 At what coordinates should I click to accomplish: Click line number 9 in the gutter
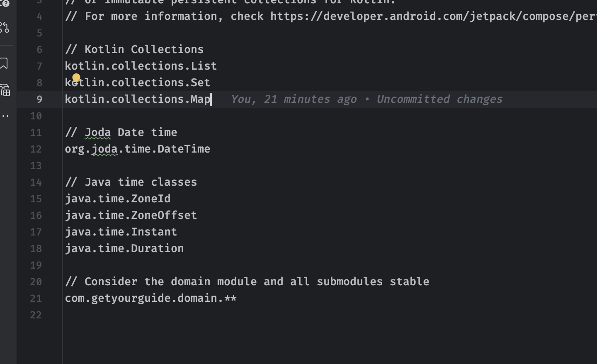pos(39,99)
